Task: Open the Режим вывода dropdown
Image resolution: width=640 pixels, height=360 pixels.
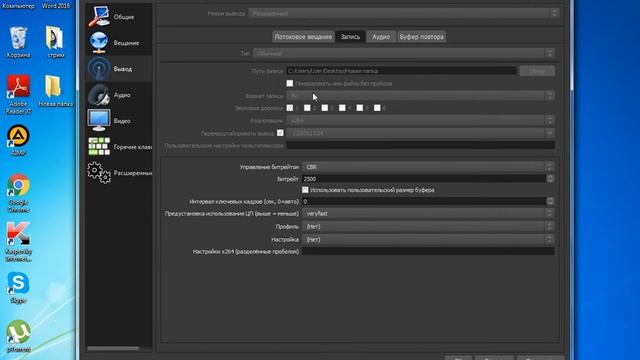Action: click(x=403, y=13)
